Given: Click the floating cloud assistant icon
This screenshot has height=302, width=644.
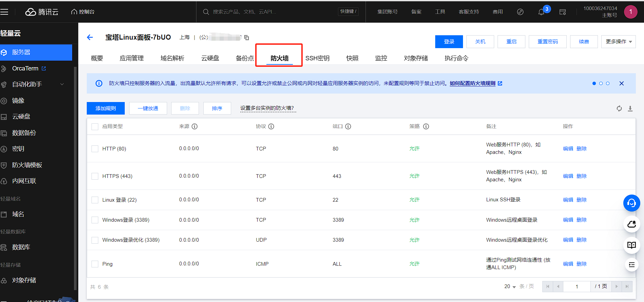Looking at the screenshot, I should coord(632,224).
